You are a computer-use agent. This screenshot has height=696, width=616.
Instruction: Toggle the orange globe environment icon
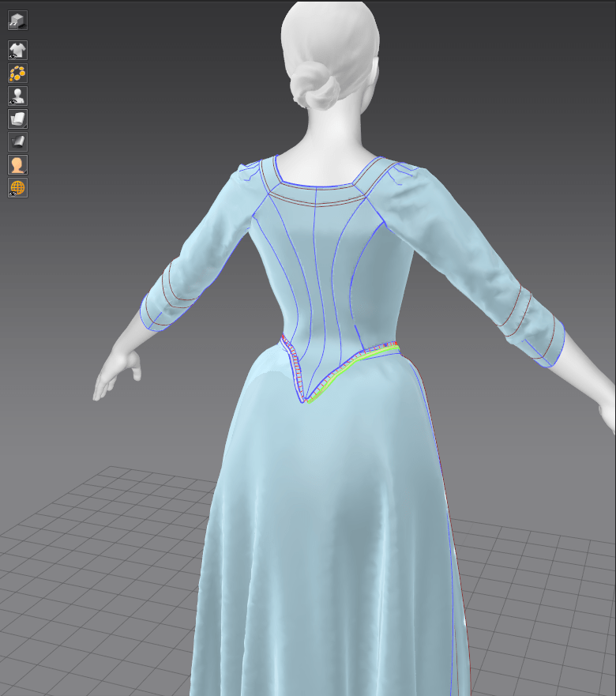pos(17,188)
